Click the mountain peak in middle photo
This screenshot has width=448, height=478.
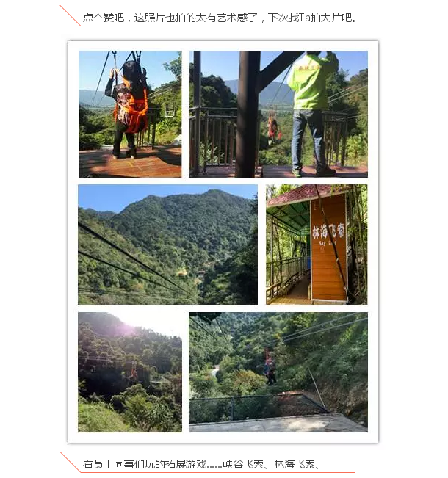(x=214, y=192)
